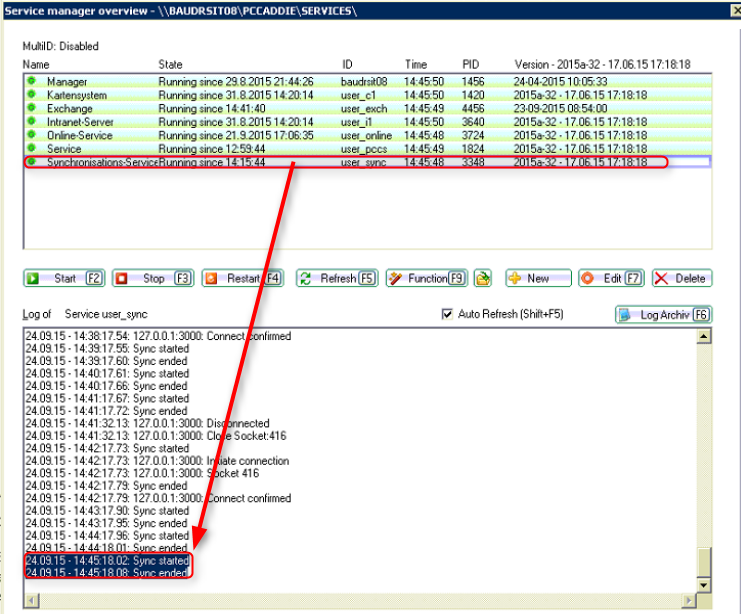Select the last 'Sync ended' log line
This screenshot has height=614, width=741.
106,573
